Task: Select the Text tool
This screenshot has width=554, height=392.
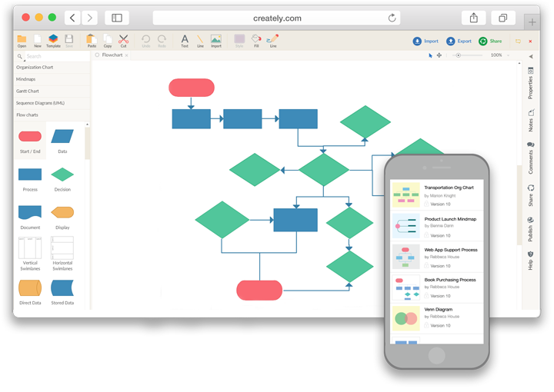Action: tap(184, 40)
